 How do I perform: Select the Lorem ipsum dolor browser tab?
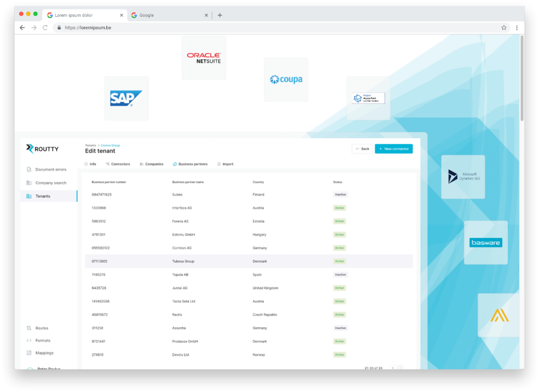(x=85, y=15)
